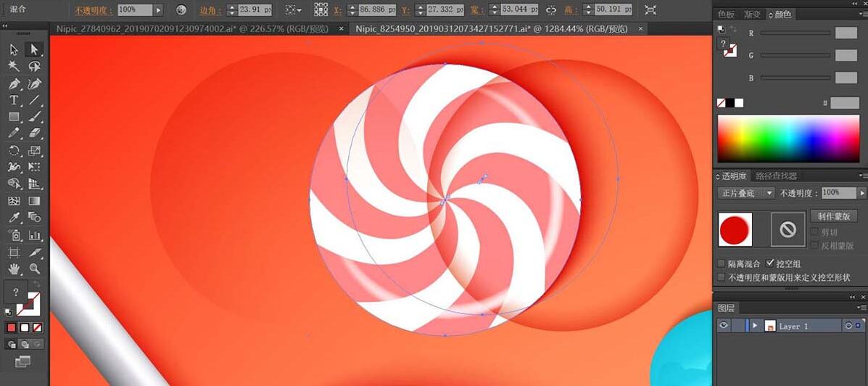868x386 pixels.
Task: Select the Lasso tool
Action: click(x=34, y=67)
